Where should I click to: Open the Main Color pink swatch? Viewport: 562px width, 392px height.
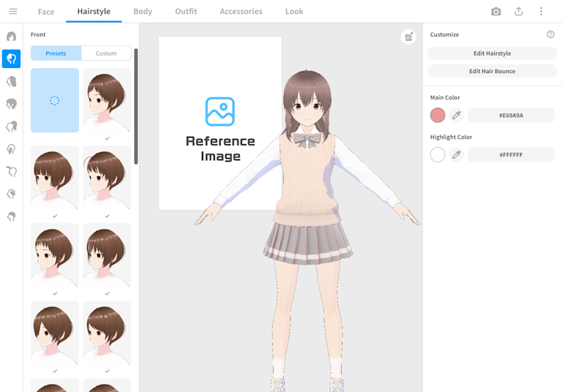pyautogui.click(x=438, y=116)
